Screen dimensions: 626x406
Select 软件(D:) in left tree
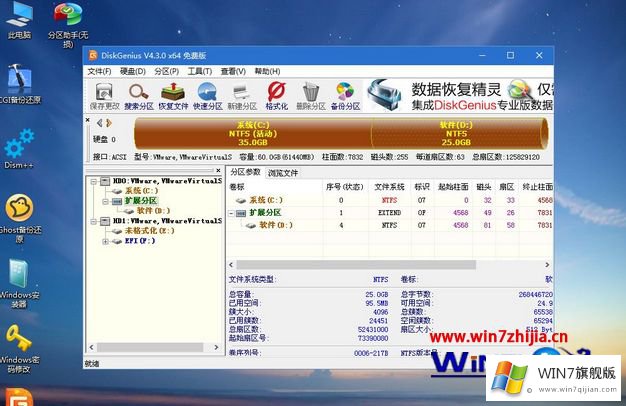pos(153,211)
